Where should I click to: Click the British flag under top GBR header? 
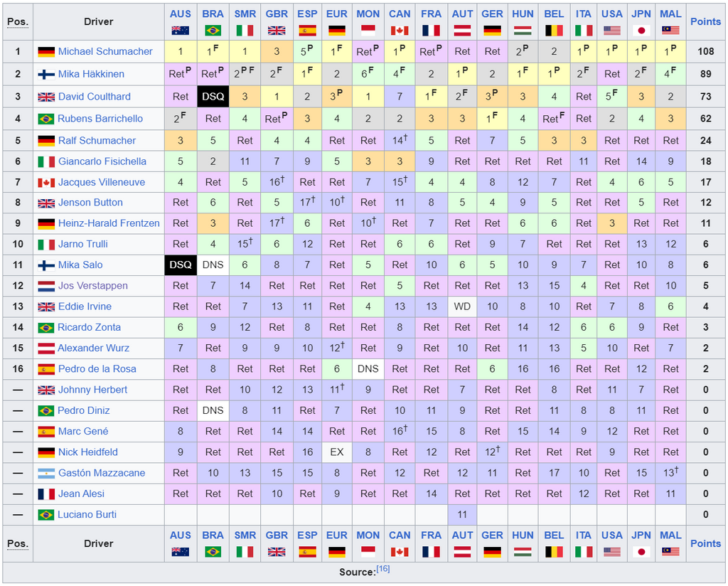pyautogui.click(x=277, y=31)
